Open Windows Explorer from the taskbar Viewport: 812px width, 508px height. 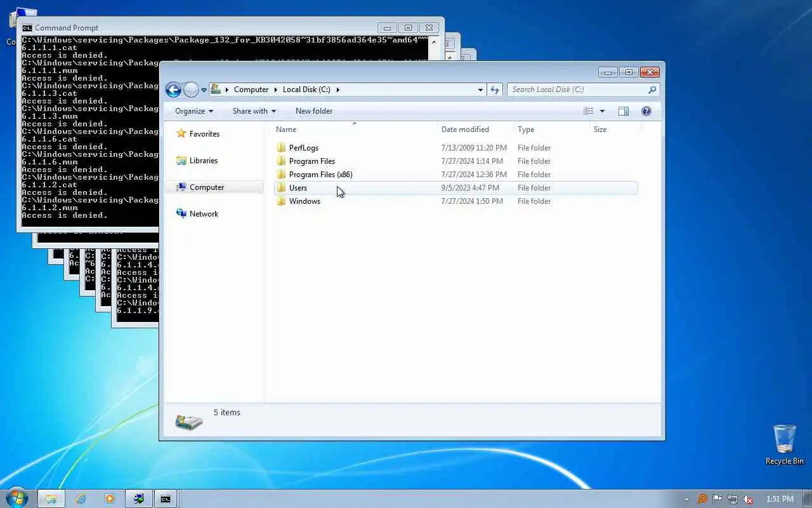(x=51, y=499)
